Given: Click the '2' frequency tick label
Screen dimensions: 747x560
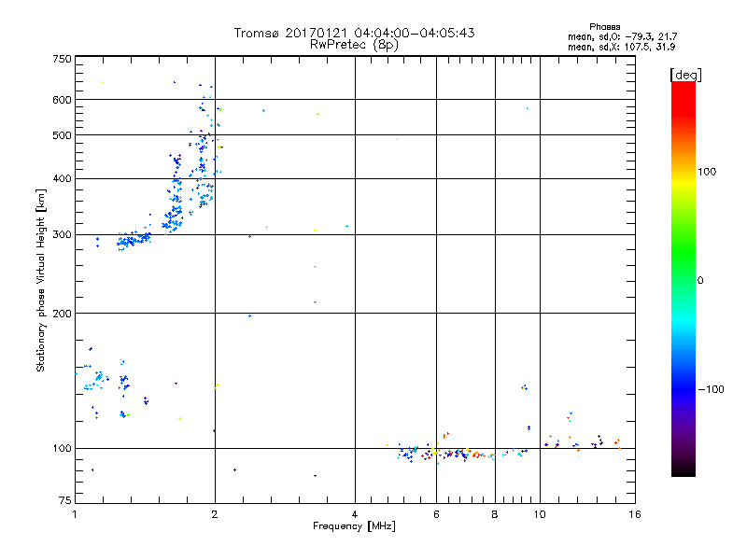Looking at the screenshot, I should [x=215, y=514].
